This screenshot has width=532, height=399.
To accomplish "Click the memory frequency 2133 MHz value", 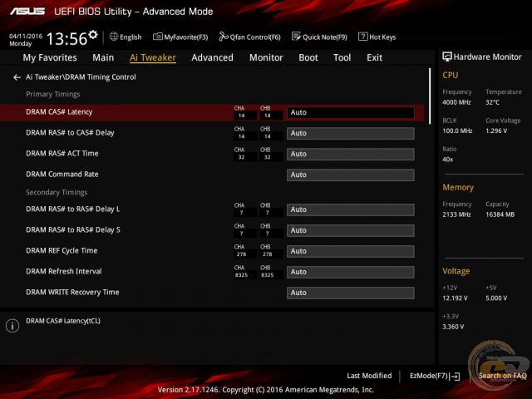I will click(x=456, y=214).
